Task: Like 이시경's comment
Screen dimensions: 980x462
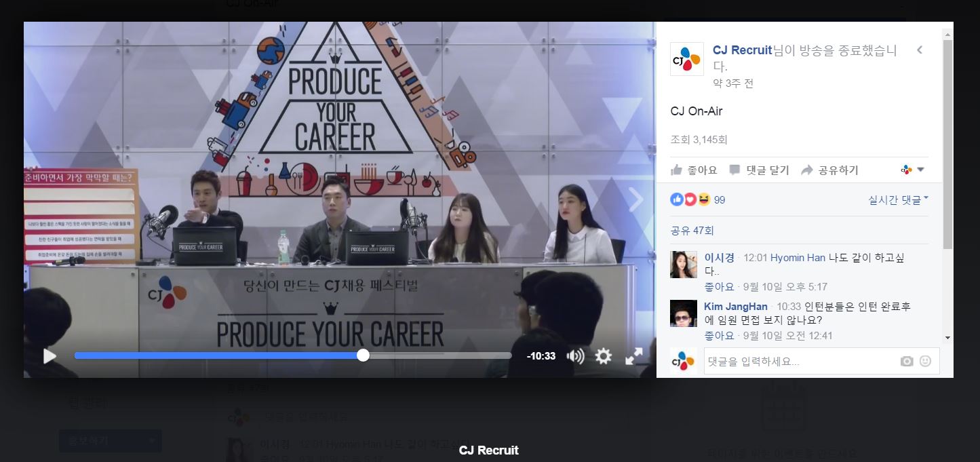Action: tap(719, 287)
